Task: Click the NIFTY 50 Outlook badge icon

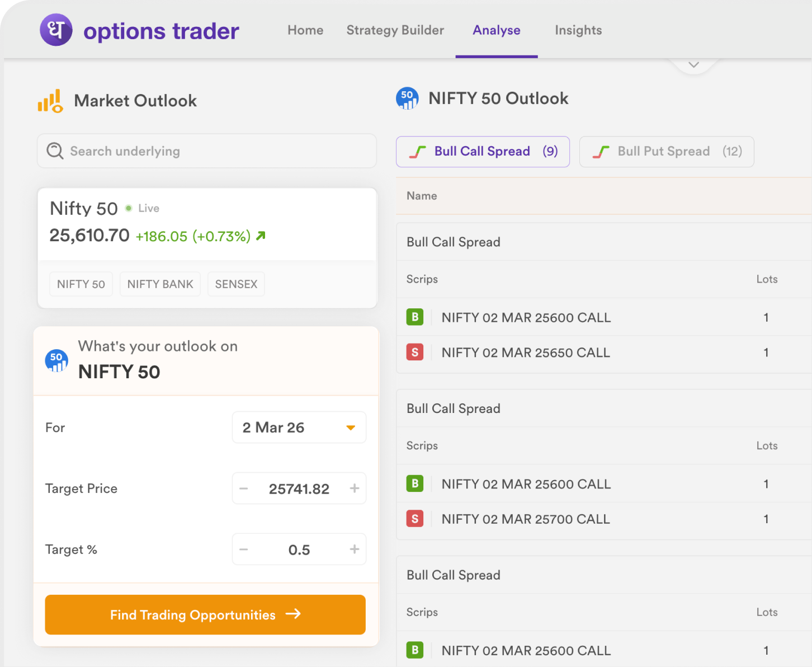Action: click(x=407, y=98)
